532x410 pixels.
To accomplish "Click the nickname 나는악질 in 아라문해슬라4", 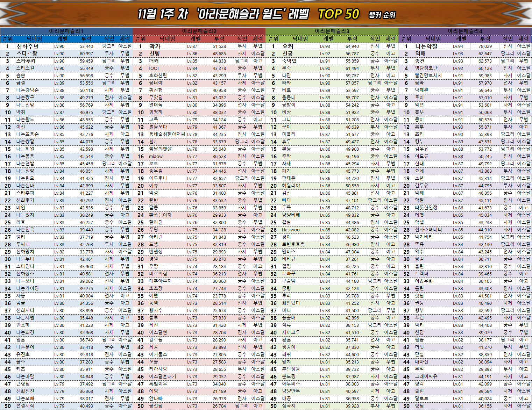I will tap(426, 46).
